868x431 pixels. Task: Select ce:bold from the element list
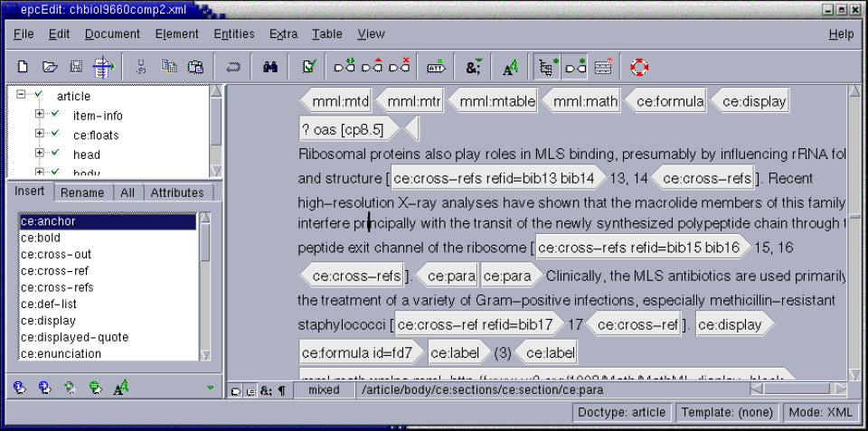42,238
